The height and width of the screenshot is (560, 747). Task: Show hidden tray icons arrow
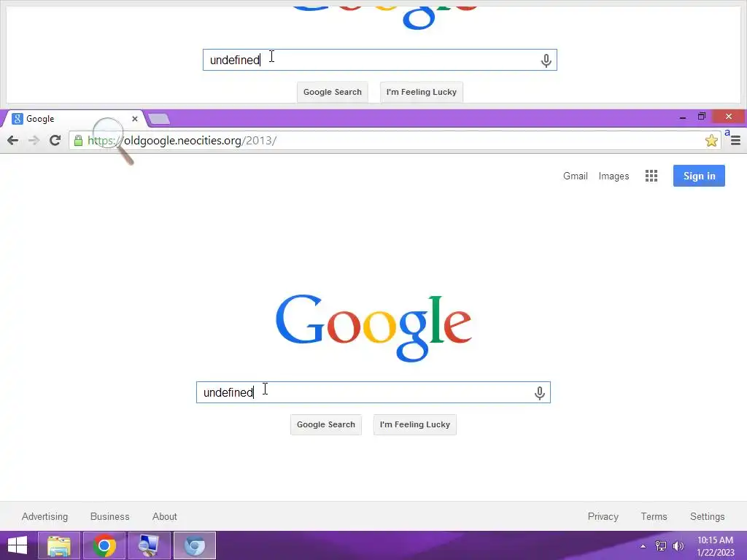pyautogui.click(x=643, y=546)
